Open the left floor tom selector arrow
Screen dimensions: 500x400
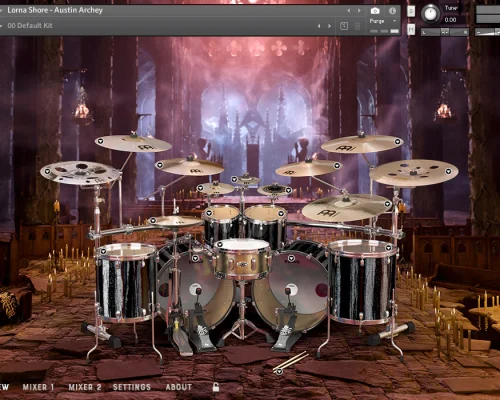tap(103, 251)
